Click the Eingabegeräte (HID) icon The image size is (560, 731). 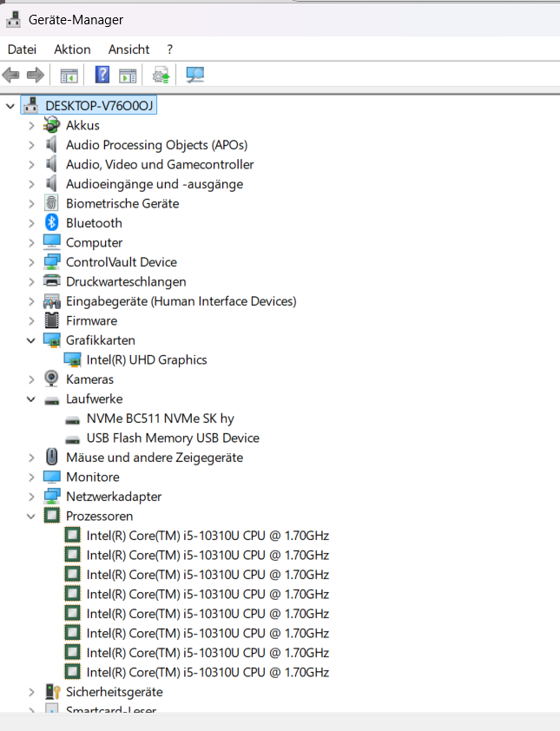(52, 301)
